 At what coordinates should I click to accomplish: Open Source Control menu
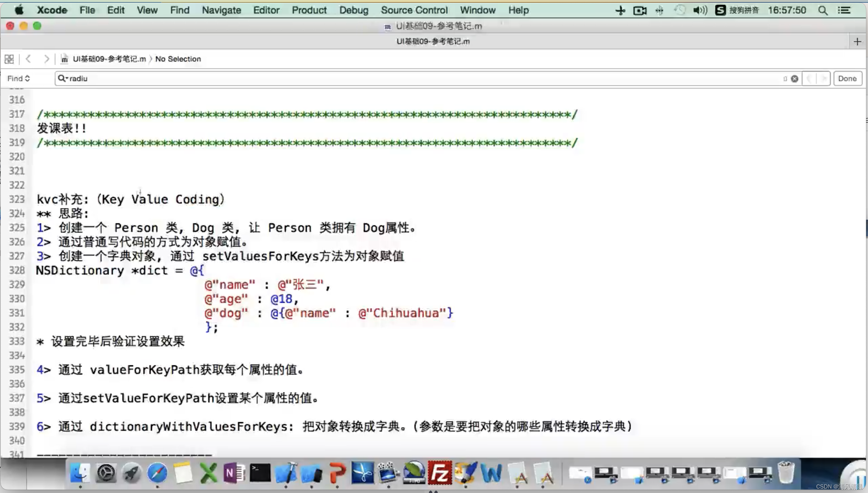[x=413, y=10]
